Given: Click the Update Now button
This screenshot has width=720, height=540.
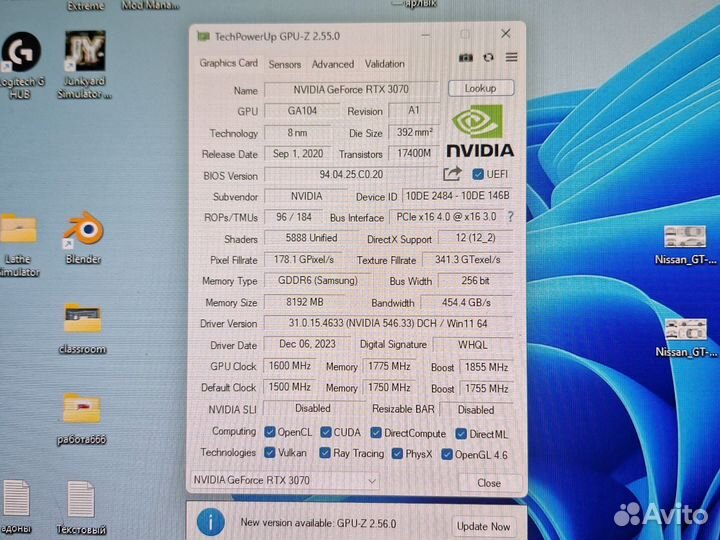Looking at the screenshot, I should [483, 526].
